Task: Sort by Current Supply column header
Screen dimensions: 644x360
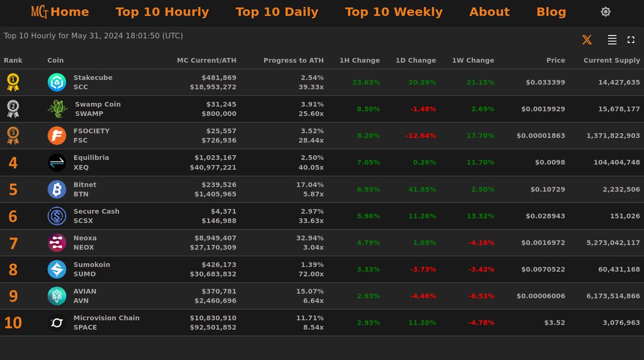Action: (612, 60)
